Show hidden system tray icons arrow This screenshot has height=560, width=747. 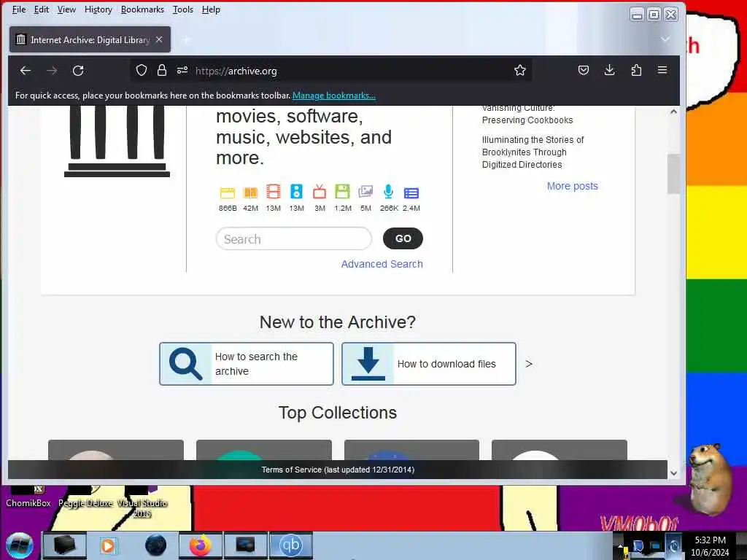point(620,547)
